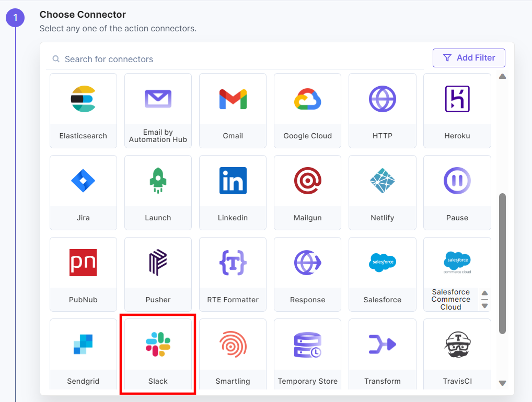Click connector list scrollbar up arrow
The image size is (532, 402).
[x=502, y=76]
